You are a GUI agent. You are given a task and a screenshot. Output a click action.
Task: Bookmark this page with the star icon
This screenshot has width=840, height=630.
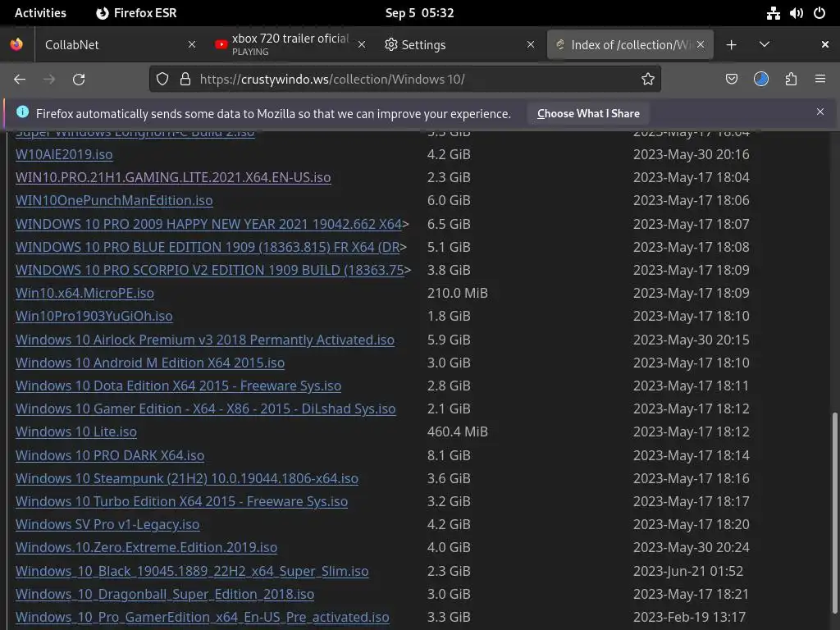[x=648, y=80]
